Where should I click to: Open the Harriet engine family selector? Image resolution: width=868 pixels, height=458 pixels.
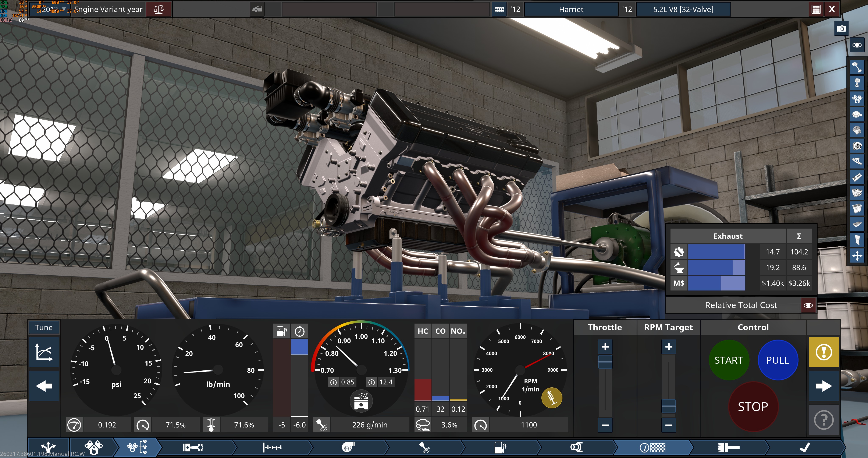pyautogui.click(x=571, y=10)
